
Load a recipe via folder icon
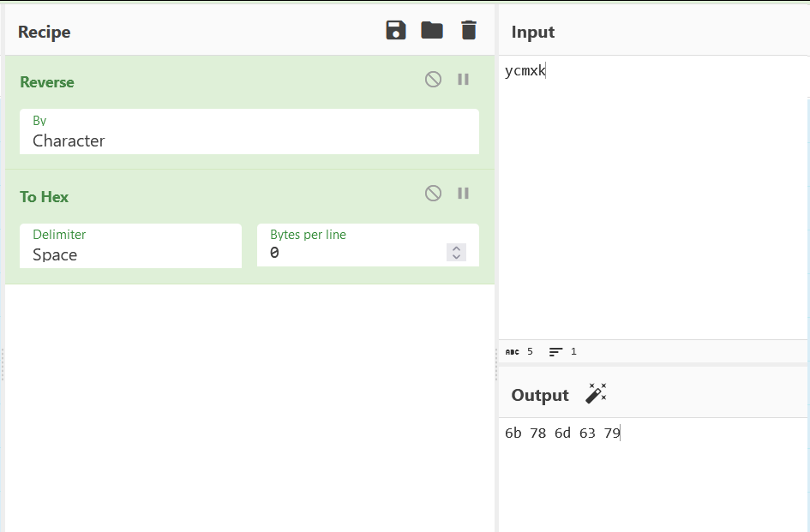[432, 31]
